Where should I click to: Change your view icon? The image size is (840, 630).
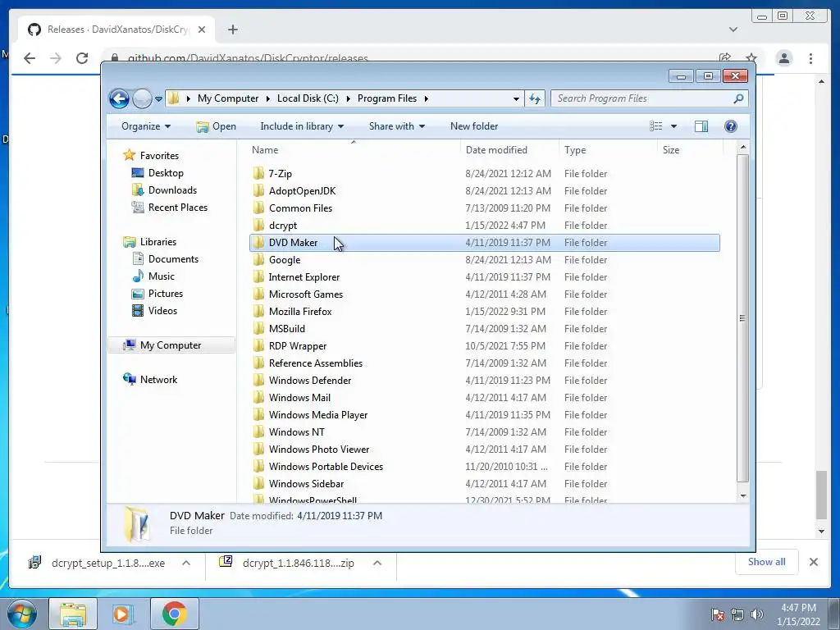pyautogui.click(x=655, y=126)
